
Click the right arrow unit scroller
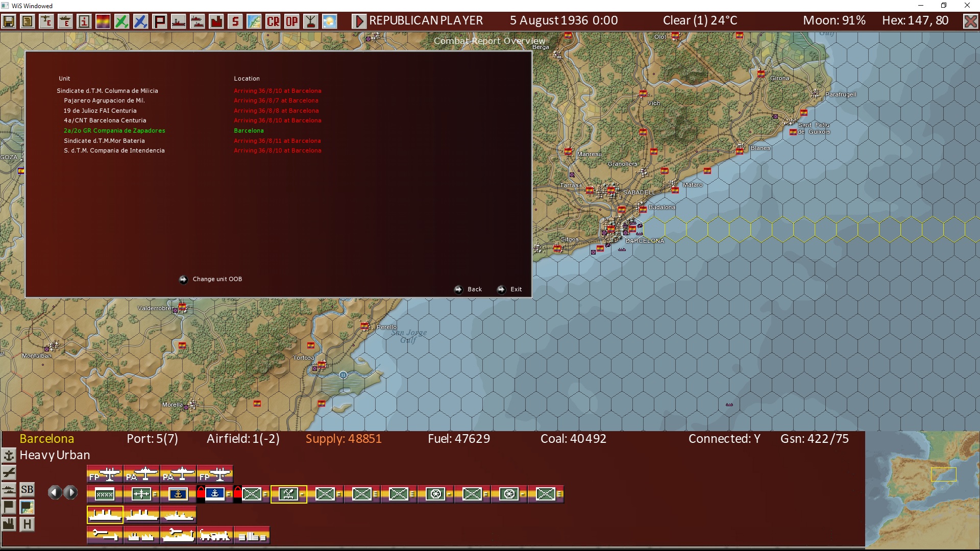[71, 492]
